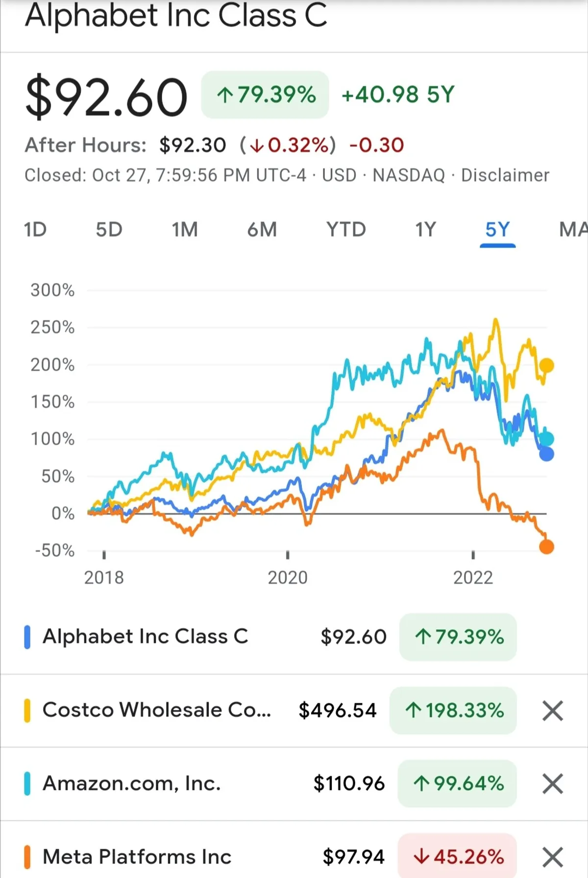Open the Disclaimer link
588x878 pixels.
[505, 175]
